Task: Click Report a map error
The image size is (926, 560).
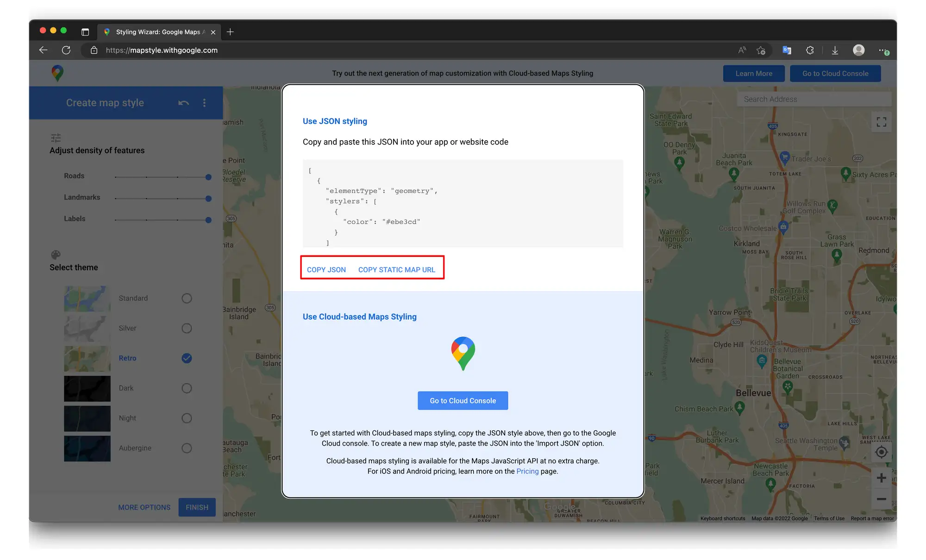Action: 872,518
